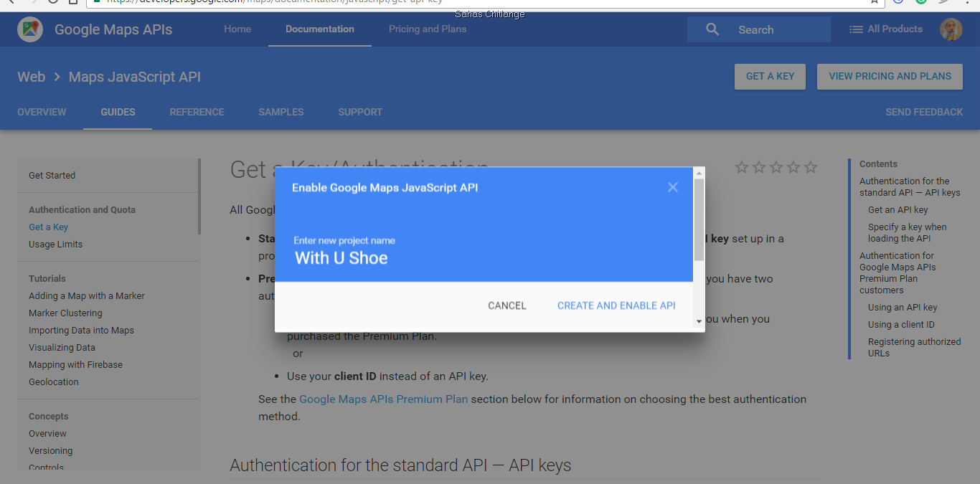
Task: Click SEND FEEDBACK link
Action: (924, 112)
